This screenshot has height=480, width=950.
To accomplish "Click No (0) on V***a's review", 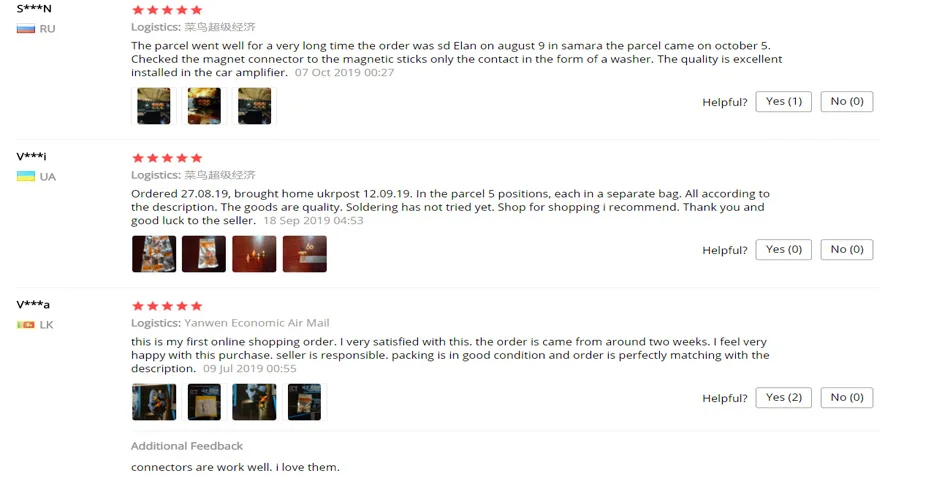I will click(x=847, y=398).
